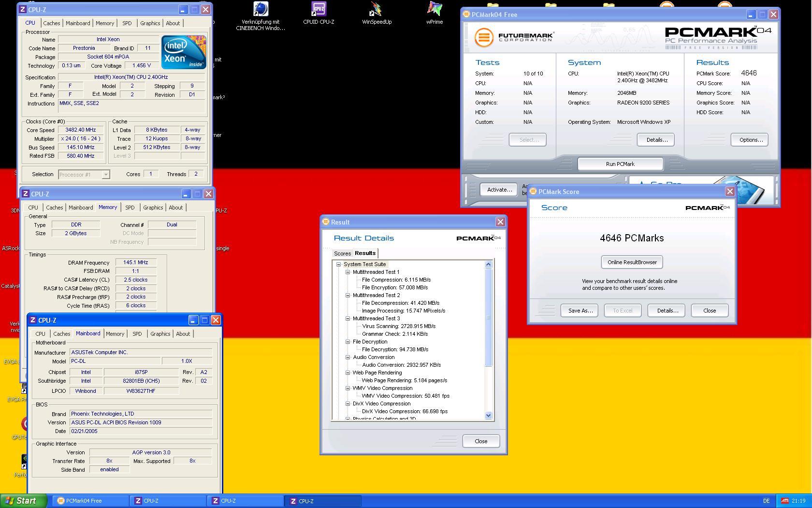Switch to the first CPU-Z taskbar button
The width and height of the screenshot is (812, 508).
tap(168, 501)
